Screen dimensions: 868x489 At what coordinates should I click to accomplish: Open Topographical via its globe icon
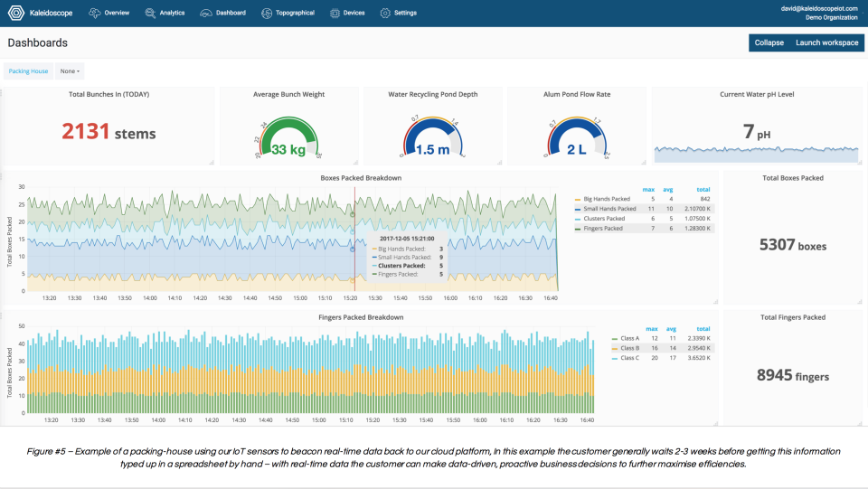tap(267, 13)
